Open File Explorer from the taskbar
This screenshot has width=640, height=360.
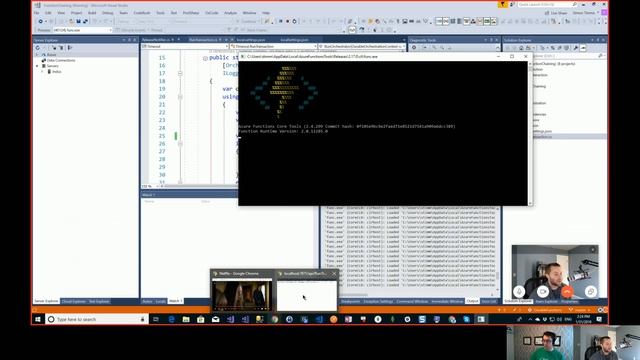(186, 319)
